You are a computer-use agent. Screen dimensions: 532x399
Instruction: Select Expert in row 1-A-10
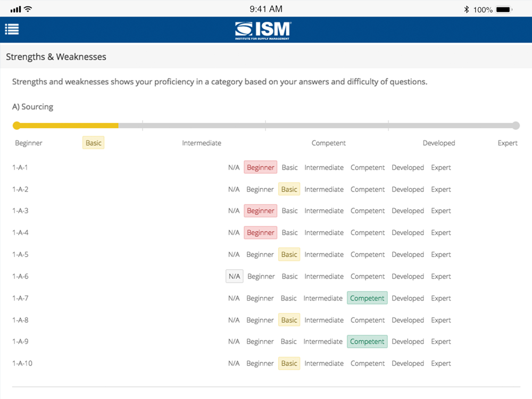click(x=441, y=363)
